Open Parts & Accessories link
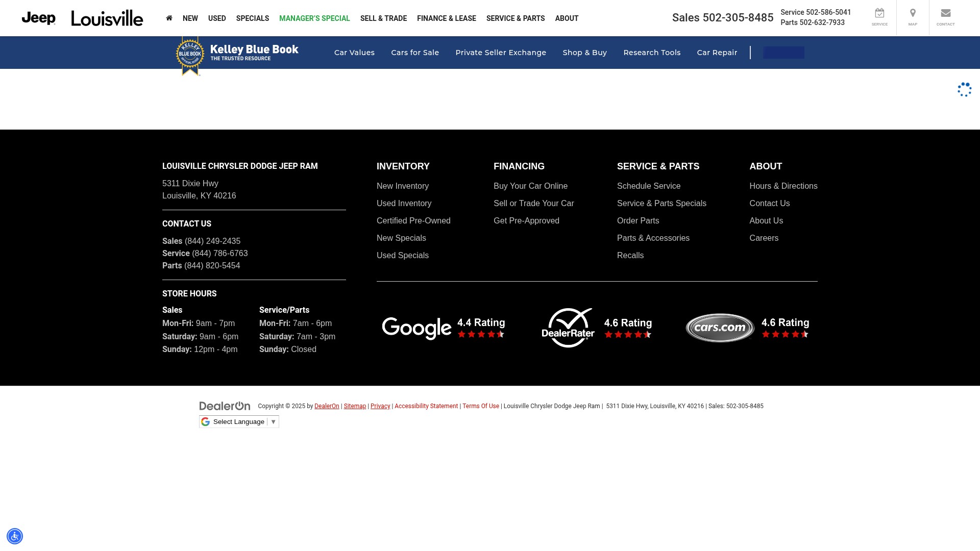 653,238
